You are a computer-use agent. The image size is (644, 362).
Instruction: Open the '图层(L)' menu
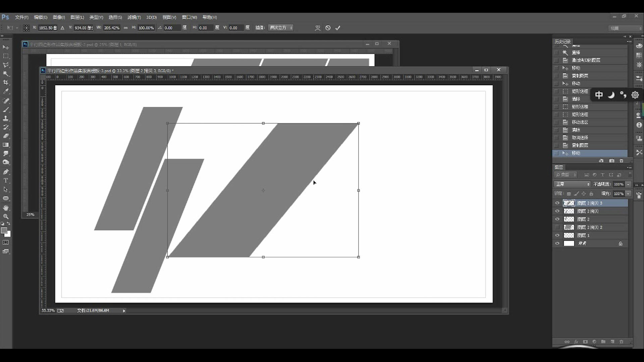click(77, 17)
